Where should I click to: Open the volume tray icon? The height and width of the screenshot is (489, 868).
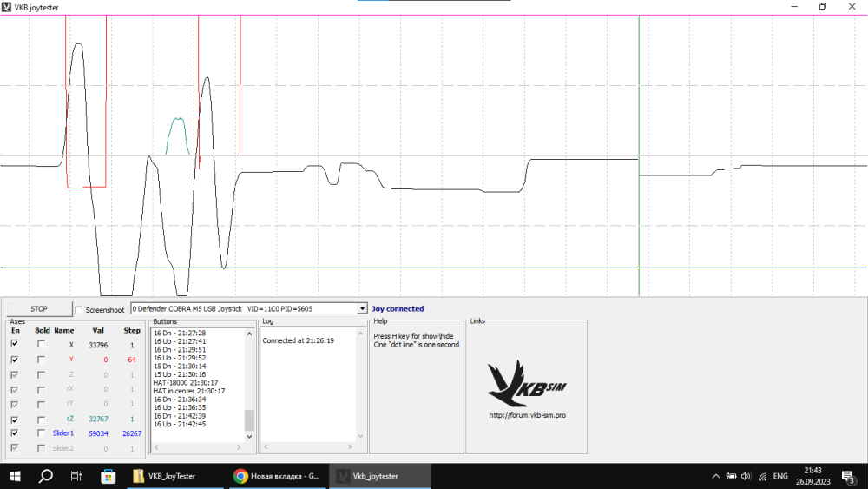click(x=746, y=476)
